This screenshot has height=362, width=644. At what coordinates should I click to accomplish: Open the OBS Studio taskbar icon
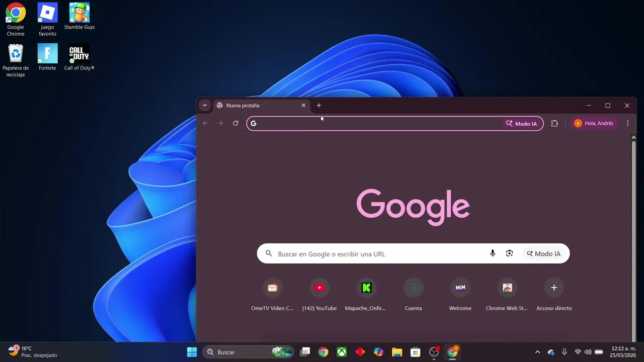point(434,352)
